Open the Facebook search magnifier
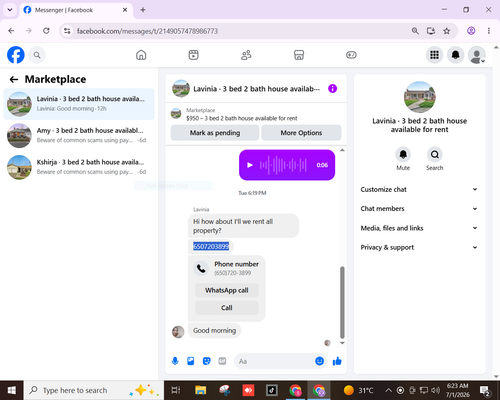The image size is (500, 400). (x=37, y=55)
